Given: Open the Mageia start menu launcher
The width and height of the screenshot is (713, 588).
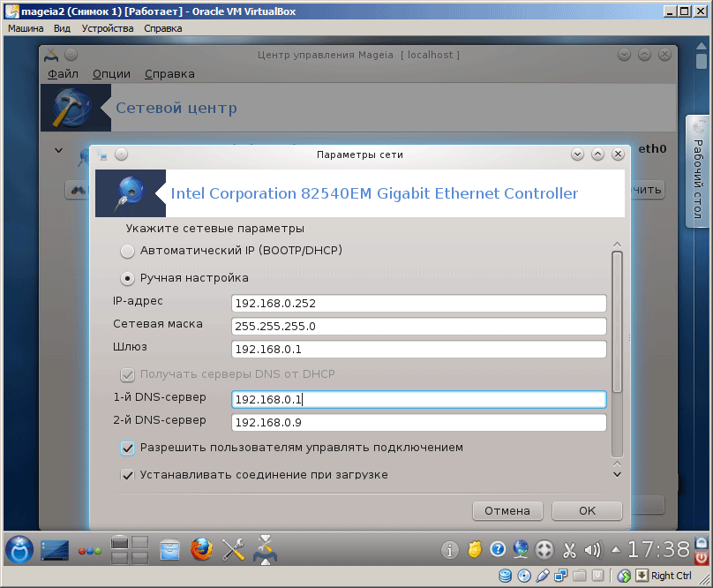Looking at the screenshot, I should coord(19,549).
